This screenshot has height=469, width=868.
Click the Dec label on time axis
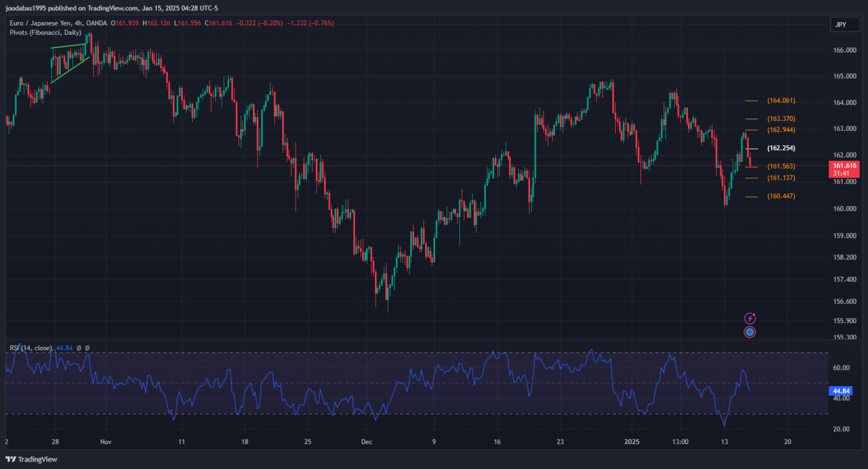(x=366, y=441)
